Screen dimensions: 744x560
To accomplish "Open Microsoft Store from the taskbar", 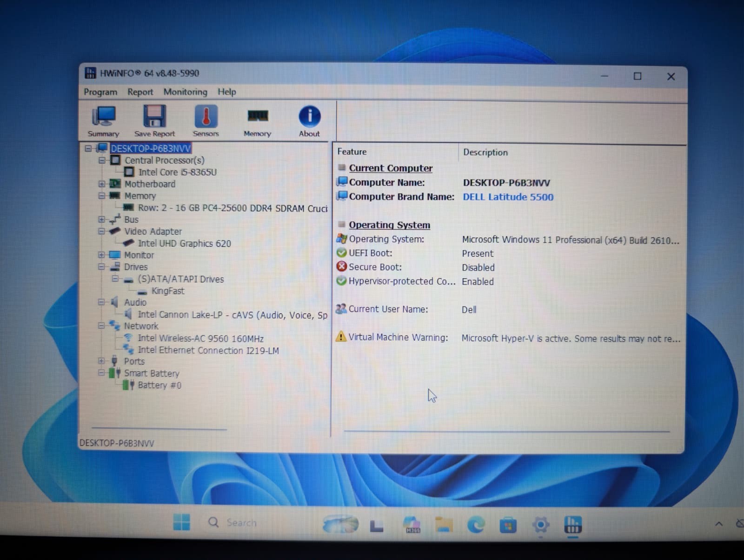I will tap(508, 525).
